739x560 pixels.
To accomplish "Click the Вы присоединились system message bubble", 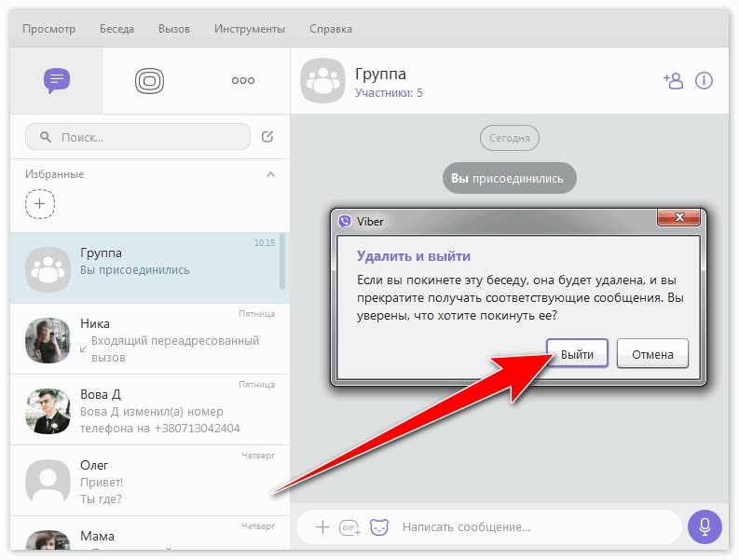I will point(509,178).
